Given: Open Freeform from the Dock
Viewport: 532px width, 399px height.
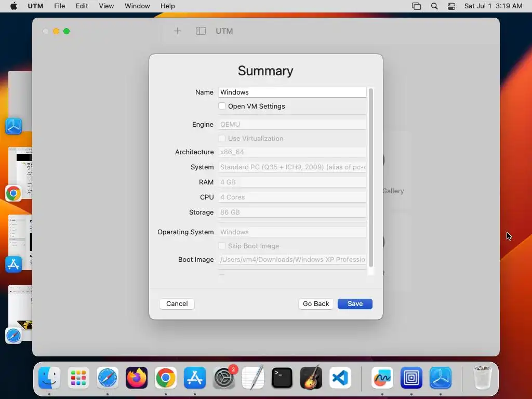Looking at the screenshot, I should tap(382, 378).
